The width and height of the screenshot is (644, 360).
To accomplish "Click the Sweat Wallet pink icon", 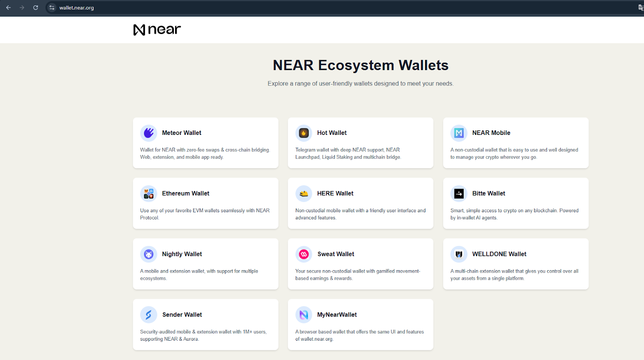I will [x=304, y=254].
